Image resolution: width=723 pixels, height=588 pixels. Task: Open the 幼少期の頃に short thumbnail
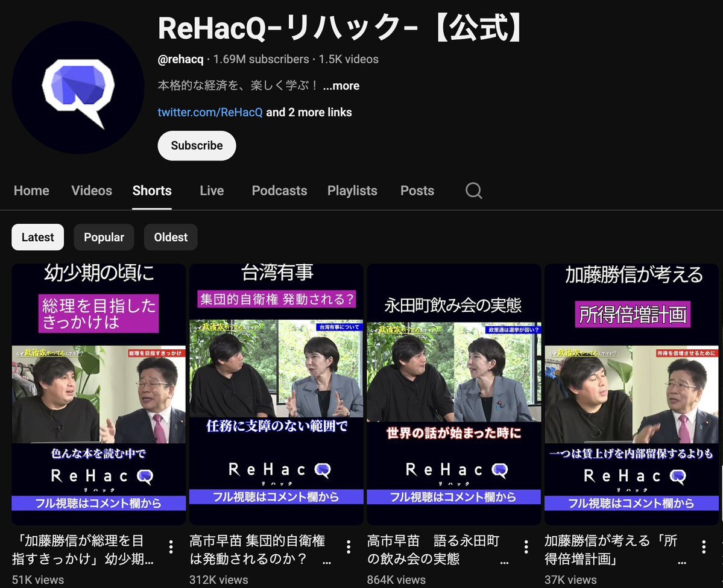[x=99, y=392]
